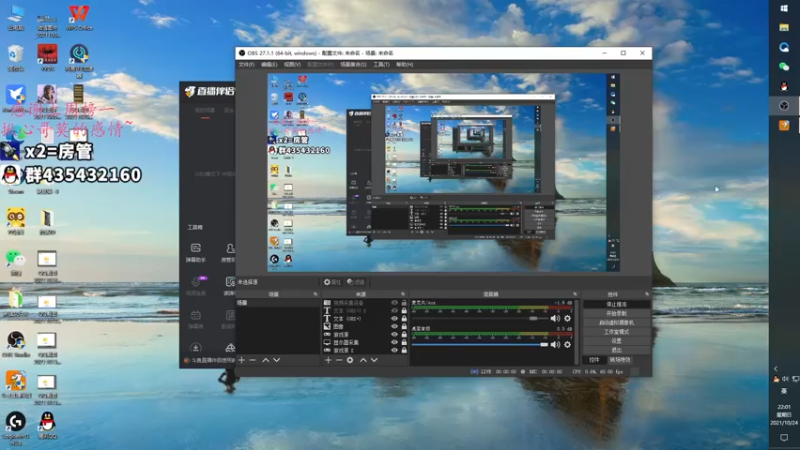Open the notification center icon
The width and height of the screenshot is (800, 450).
784,438
